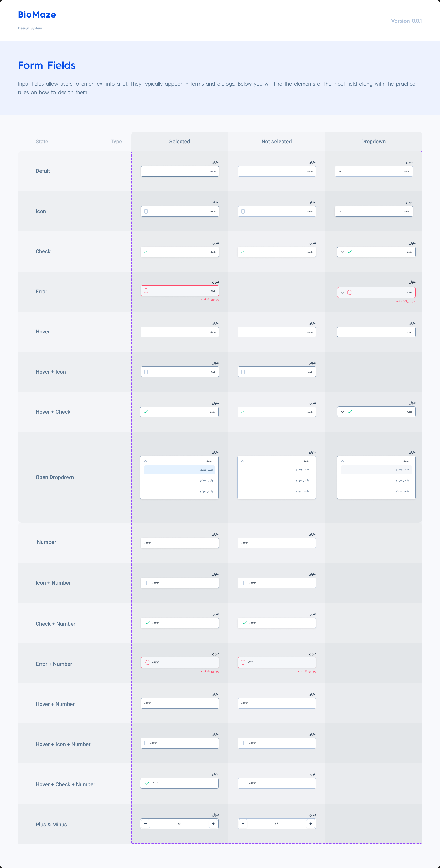The width and height of the screenshot is (440, 868).
Task: Click error icon in Error + Number Selected field
Action: (x=148, y=662)
